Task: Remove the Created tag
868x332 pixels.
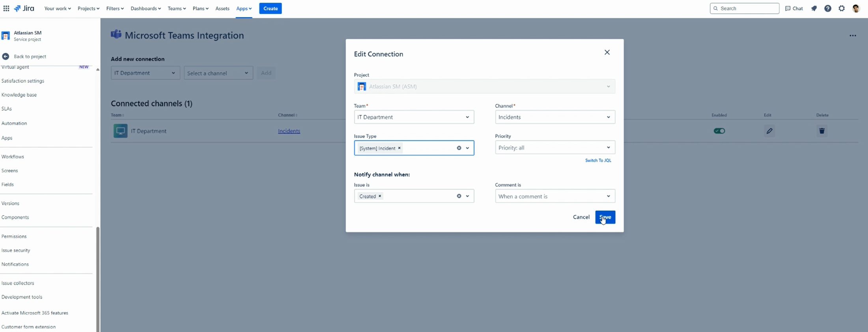Action: pyautogui.click(x=380, y=196)
